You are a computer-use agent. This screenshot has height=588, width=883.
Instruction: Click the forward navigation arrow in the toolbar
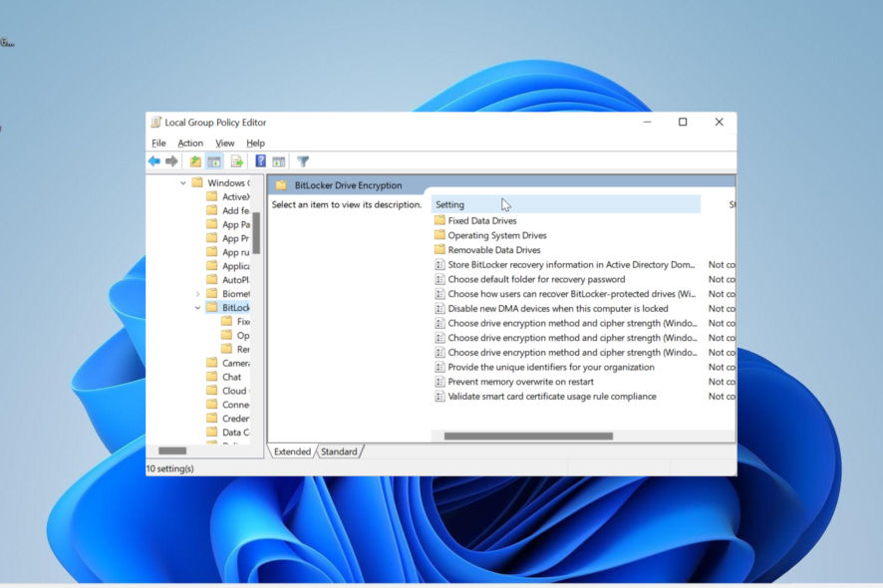click(170, 161)
